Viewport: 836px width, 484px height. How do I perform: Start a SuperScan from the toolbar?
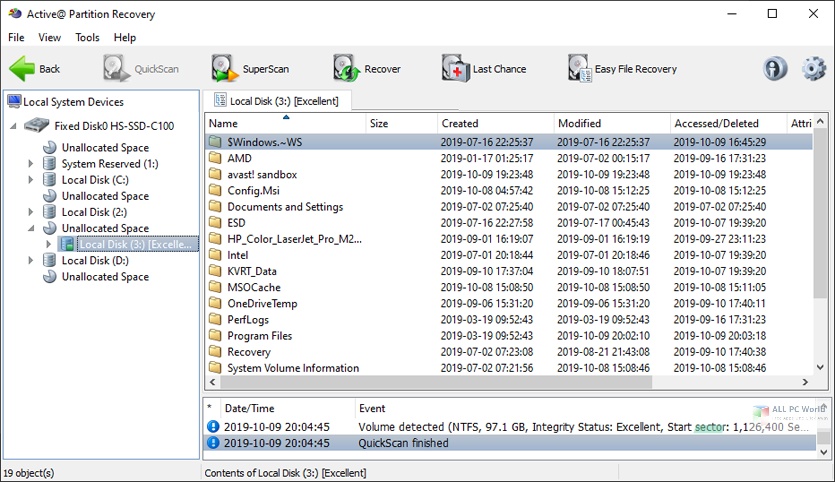coord(250,69)
